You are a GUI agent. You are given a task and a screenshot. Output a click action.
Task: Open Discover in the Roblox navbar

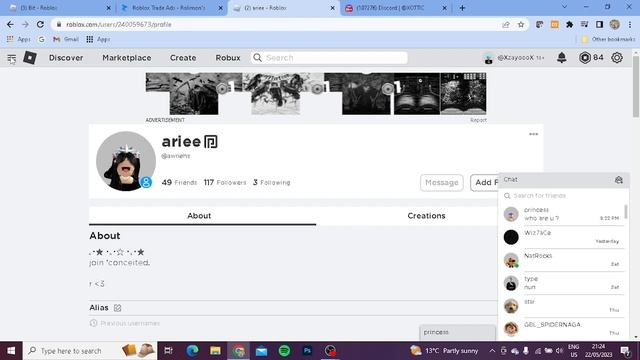click(x=66, y=58)
